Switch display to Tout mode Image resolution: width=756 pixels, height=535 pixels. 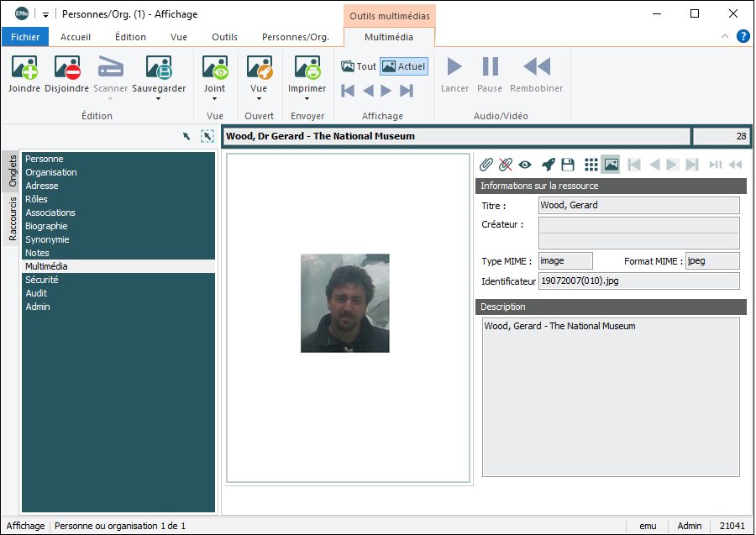point(359,66)
